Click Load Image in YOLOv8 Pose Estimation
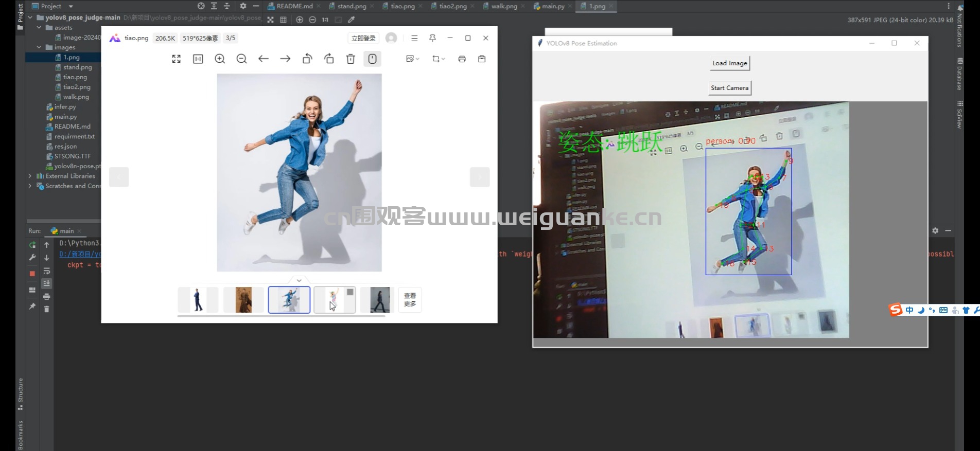Image resolution: width=980 pixels, height=451 pixels. (729, 63)
